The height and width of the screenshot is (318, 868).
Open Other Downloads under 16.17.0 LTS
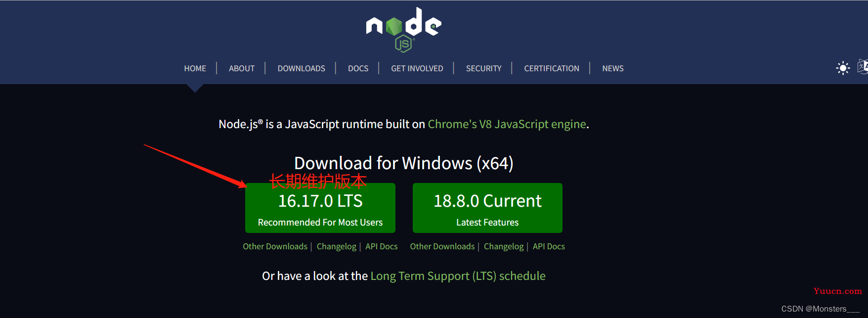click(x=275, y=246)
